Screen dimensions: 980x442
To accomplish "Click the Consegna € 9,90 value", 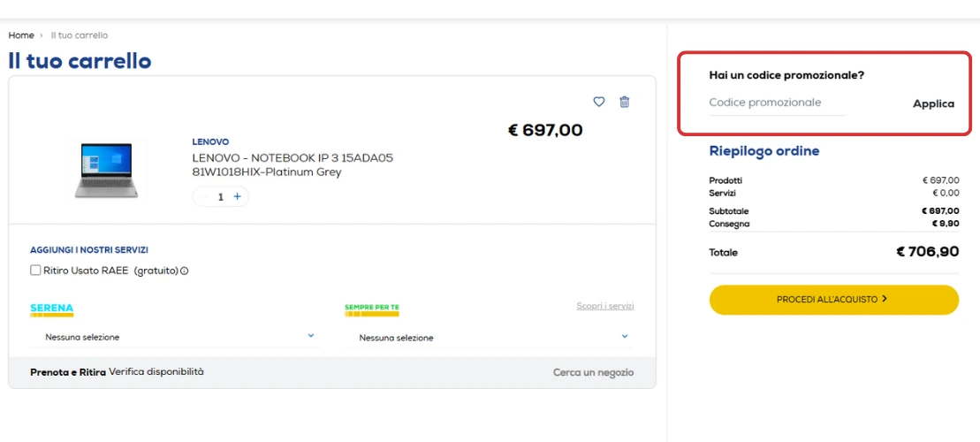I will 946,224.
